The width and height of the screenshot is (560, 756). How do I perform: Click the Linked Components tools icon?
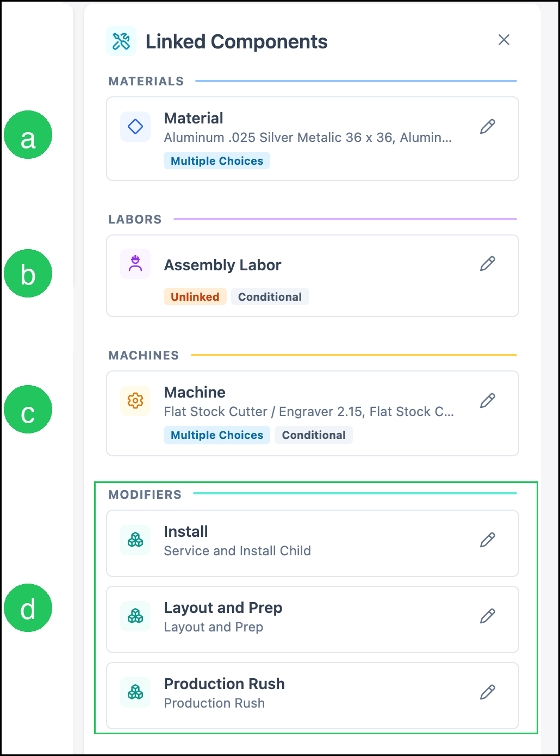(121, 41)
